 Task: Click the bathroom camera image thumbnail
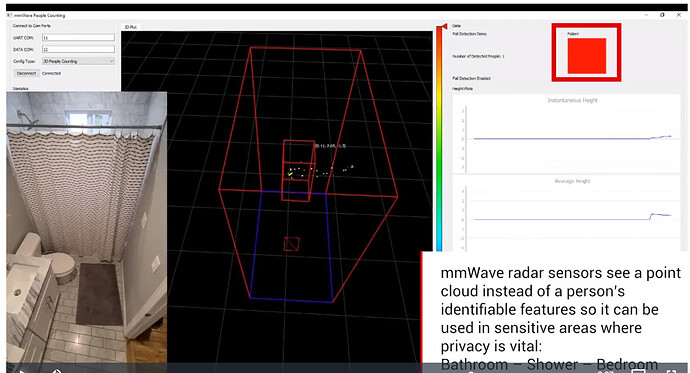[87, 227]
